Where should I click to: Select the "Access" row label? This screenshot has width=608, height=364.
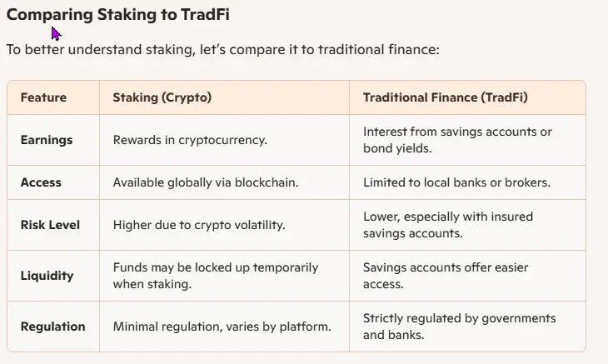pos(41,182)
